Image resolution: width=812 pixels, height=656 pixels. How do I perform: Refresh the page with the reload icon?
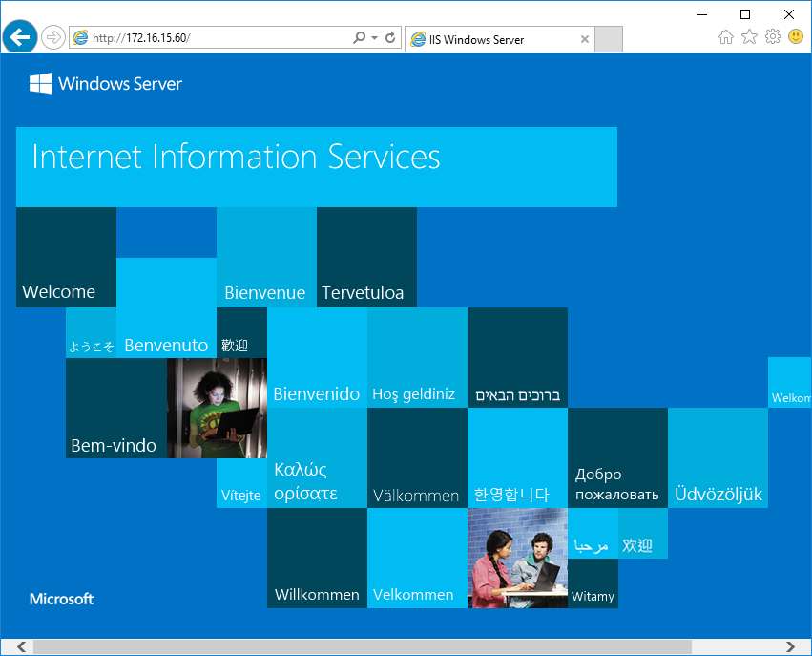pos(390,37)
